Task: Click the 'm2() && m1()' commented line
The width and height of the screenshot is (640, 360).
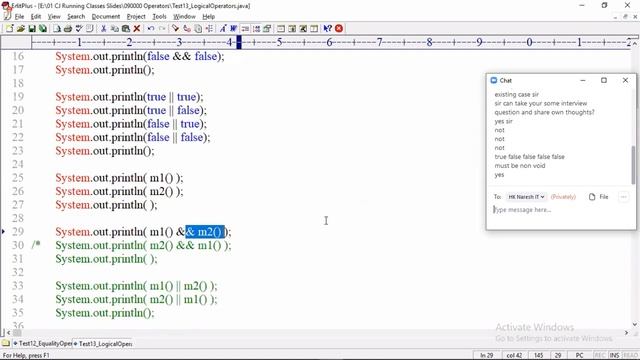Action: click(x=143, y=245)
